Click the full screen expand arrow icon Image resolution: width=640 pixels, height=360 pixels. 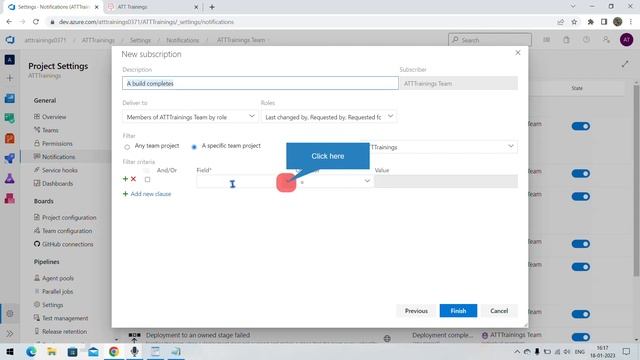pos(625,64)
